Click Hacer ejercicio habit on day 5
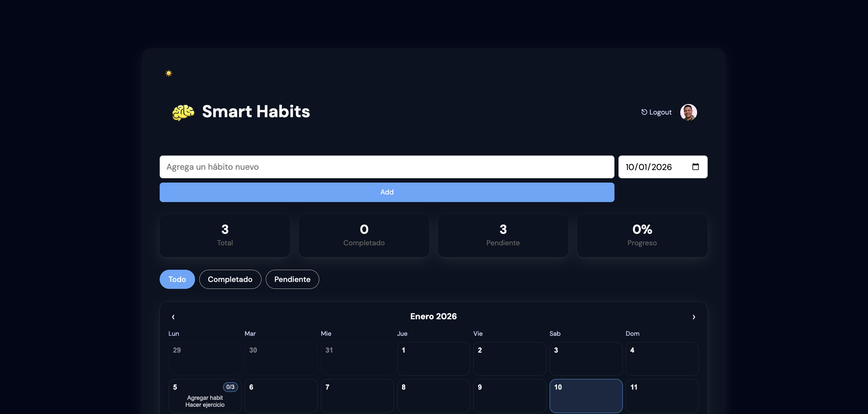Screen dimensions: 868x414 click(x=205, y=404)
